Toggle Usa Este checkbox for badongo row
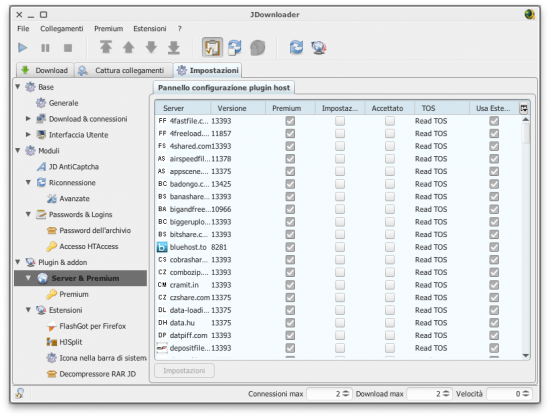Image resolution: width=550 pixels, height=417 pixels. coord(494,184)
